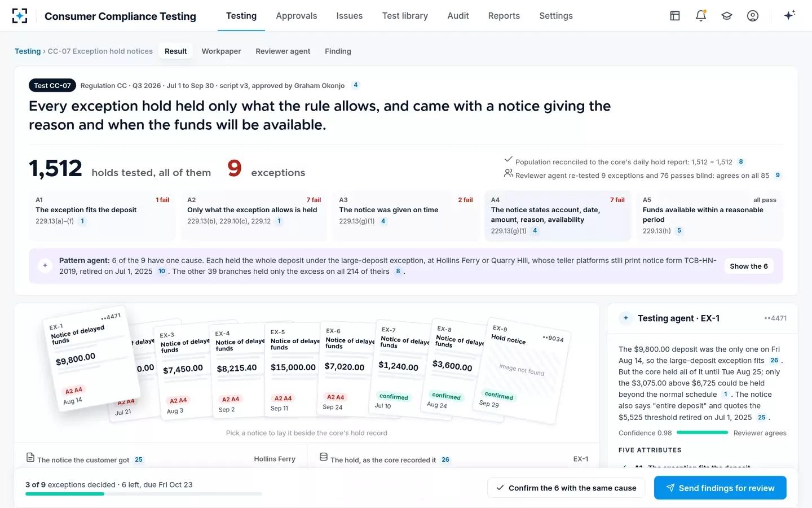Open the notifications bell

coord(701,16)
